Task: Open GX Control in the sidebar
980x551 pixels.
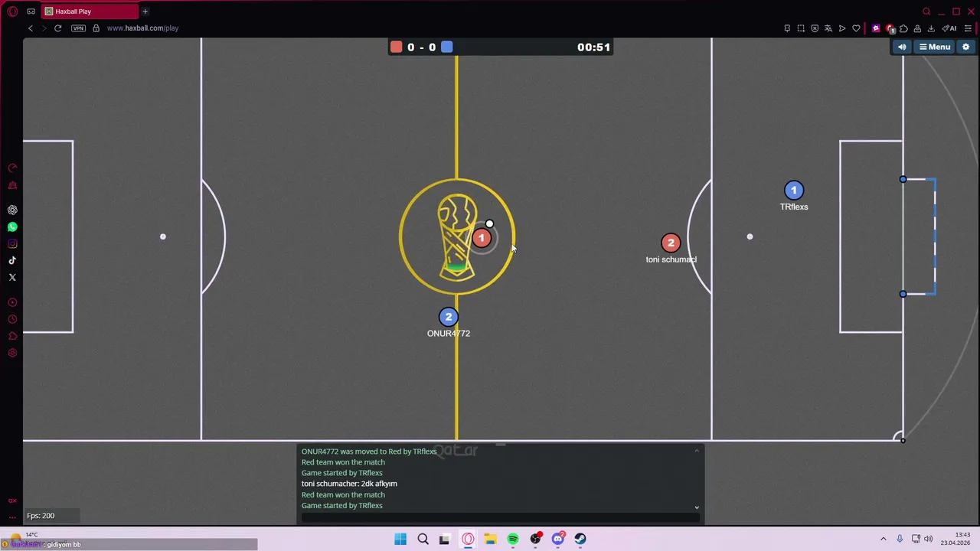Action: click(12, 168)
